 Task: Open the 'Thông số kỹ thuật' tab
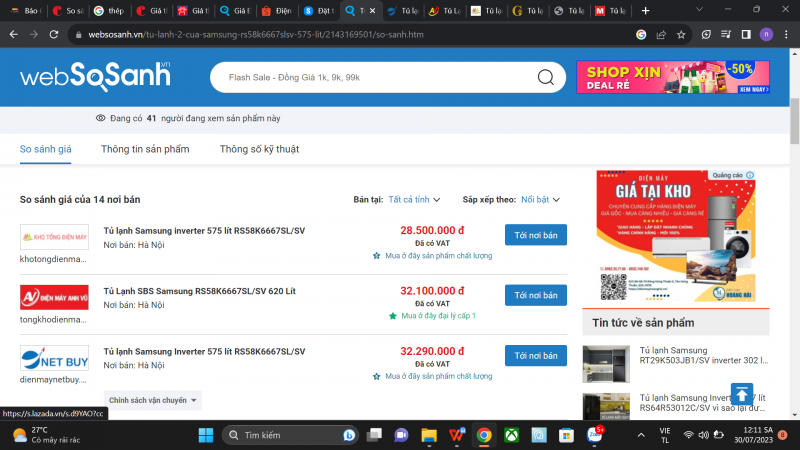(x=259, y=149)
